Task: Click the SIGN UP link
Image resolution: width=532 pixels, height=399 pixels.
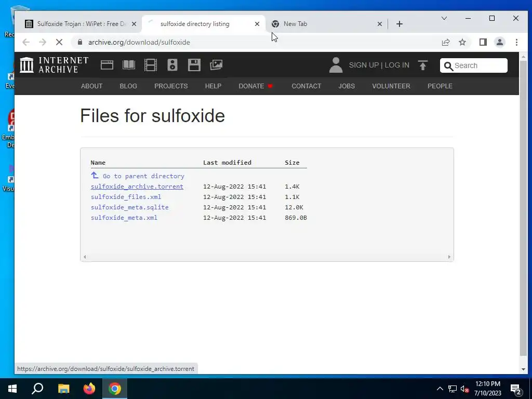Action: point(364,65)
